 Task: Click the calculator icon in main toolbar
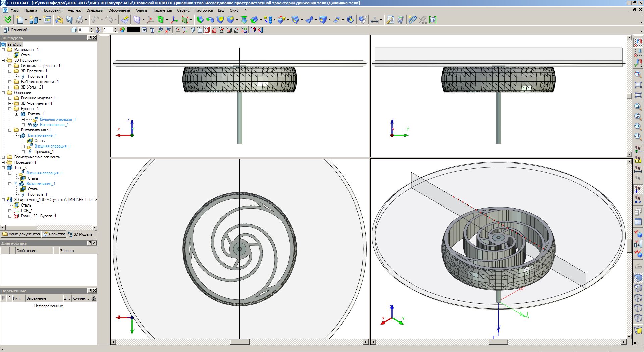tap(400, 20)
